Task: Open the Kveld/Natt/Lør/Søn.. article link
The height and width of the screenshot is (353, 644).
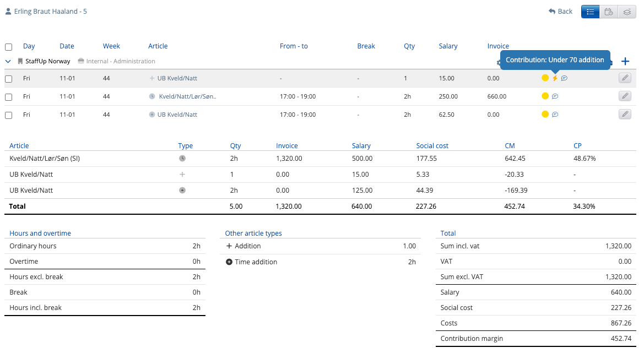Action: click(187, 96)
